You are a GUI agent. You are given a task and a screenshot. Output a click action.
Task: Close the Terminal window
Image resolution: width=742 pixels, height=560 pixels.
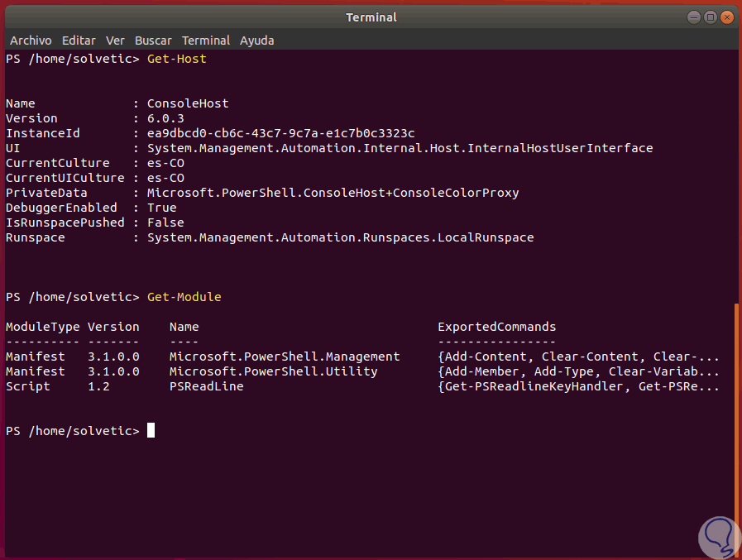click(x=726, y=17)
